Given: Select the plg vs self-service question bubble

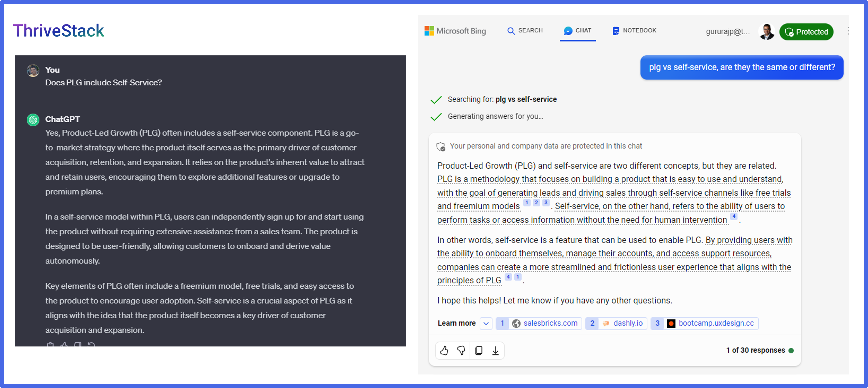Looking at the screenshot, I should [742, 67].
